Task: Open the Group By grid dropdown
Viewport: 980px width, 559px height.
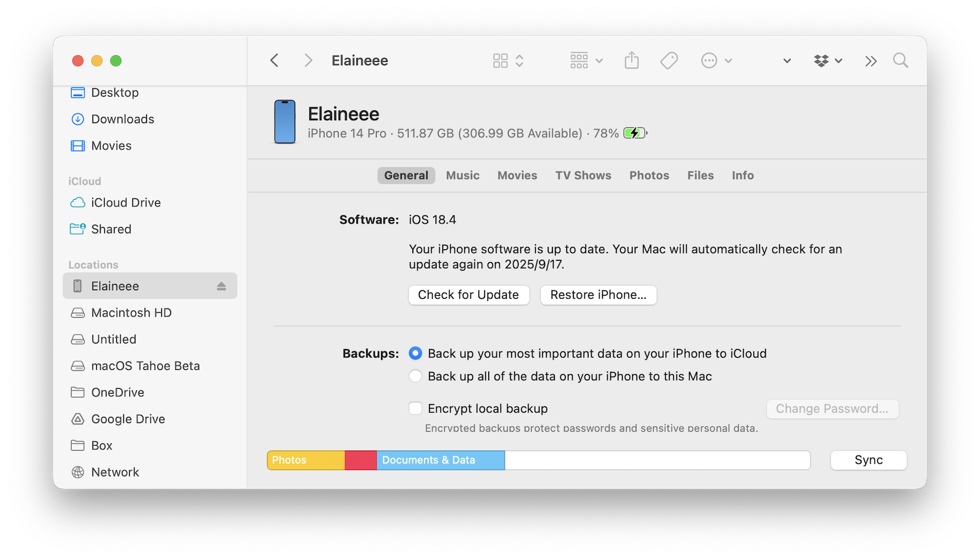Action: point(586,61)
